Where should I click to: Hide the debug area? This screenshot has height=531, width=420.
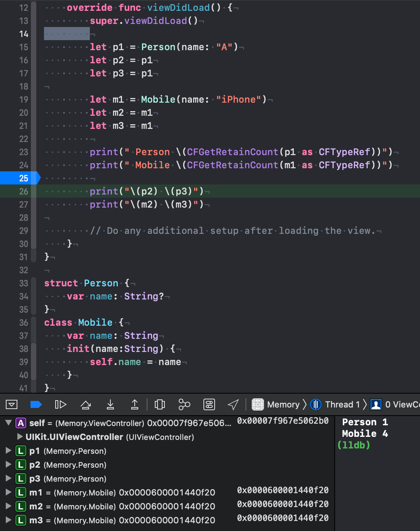click(x=12, y=405)
